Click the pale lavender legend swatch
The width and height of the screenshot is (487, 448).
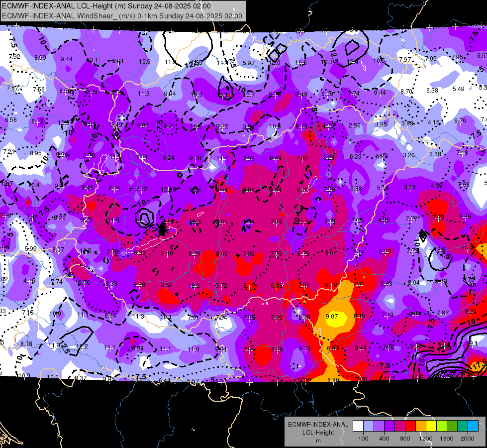[369, 426]
